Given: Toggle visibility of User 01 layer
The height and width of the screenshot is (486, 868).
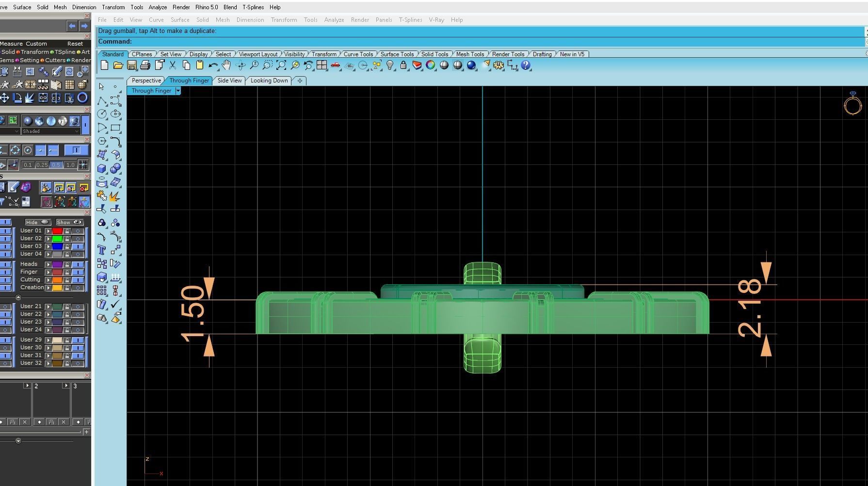Looking at the screenshot, I should (78, 231).
